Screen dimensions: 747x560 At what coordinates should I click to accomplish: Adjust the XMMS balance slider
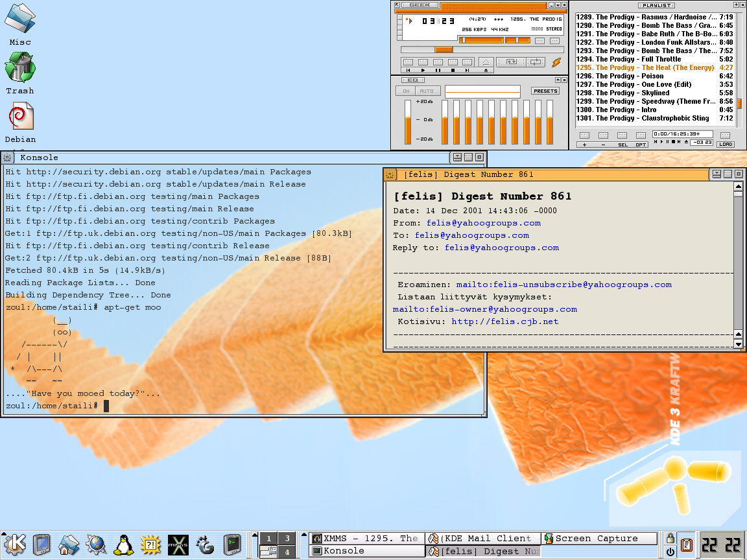[x=518, y=40]
